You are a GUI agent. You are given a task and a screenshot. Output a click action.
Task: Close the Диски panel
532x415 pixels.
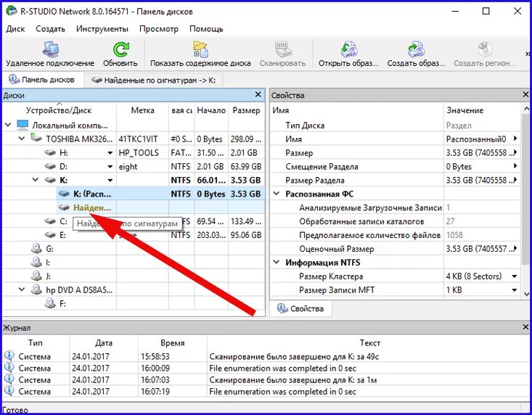pos(258,94)
